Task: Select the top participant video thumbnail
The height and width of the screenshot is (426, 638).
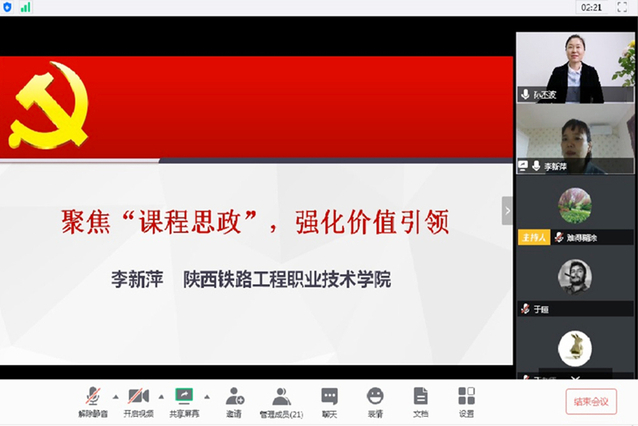Action: point(575,68)
